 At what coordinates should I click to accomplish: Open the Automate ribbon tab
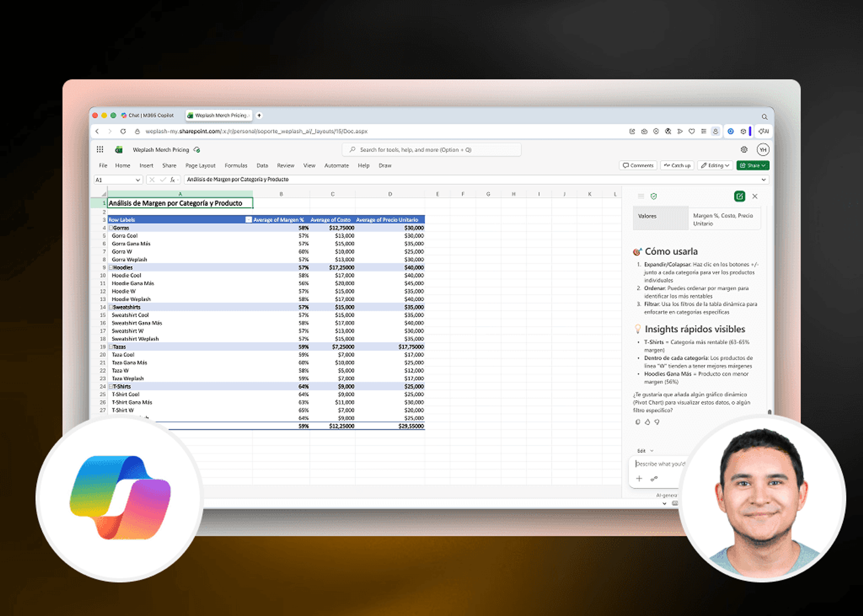pos(336,165)
